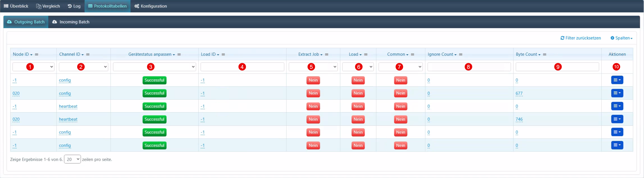The width and height of the screenshot is (644, 178).
Task: Click the column menu icon next to Channel ID
Action: click(88, 54)
